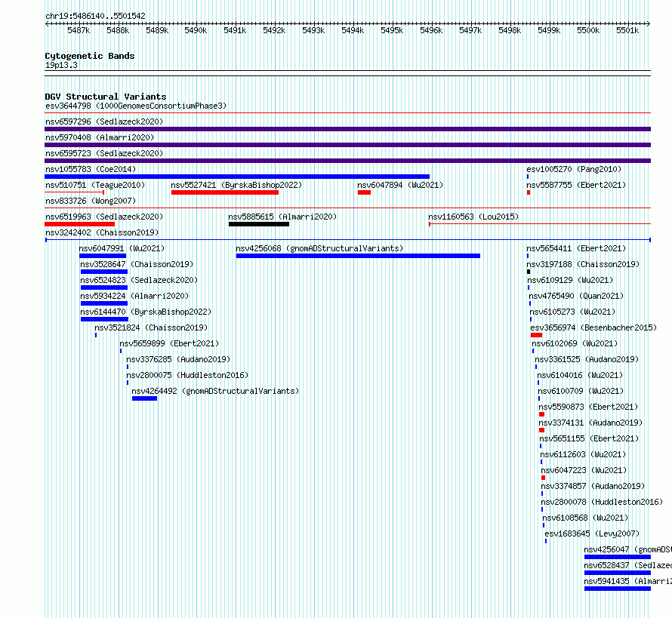
Task: Open nsv5654411 (Ebert2021) label
Action: (x=576, y=248)
